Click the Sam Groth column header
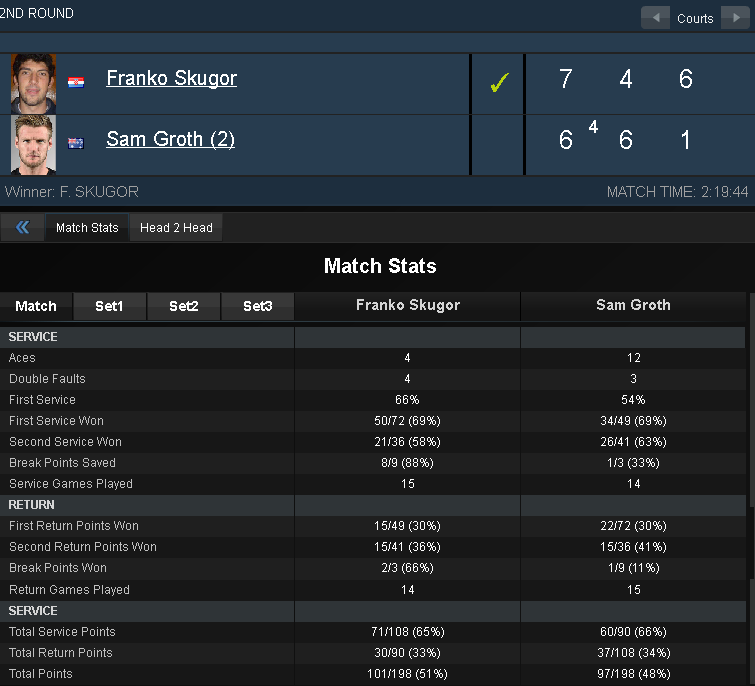This screenshot has width=755, height=686. tap(633, 305)
